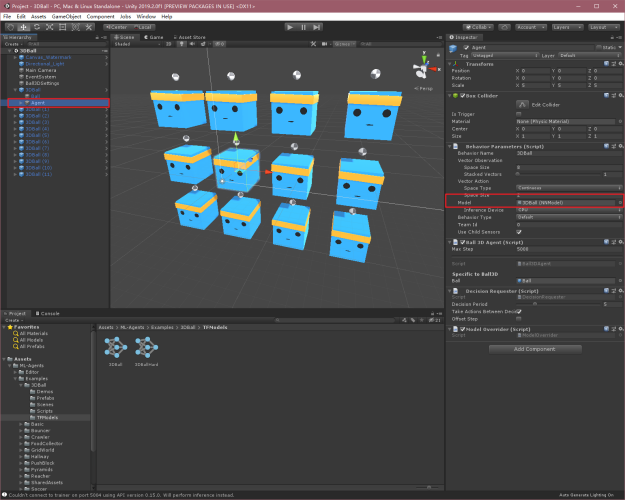This screenshot has height=500, width=625.
Task: Open the Inference Device dropdown
Action: [569, 210]
